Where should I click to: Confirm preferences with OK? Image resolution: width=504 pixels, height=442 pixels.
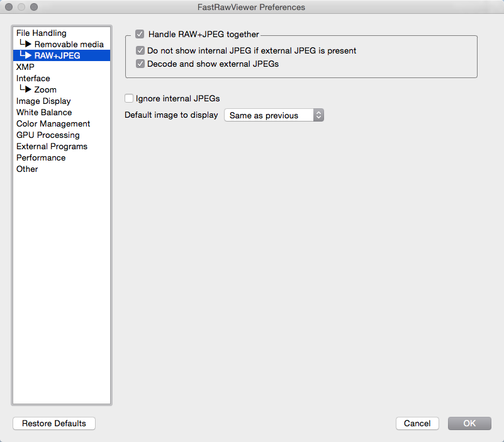pyautogui.click(x=469, y=423)
